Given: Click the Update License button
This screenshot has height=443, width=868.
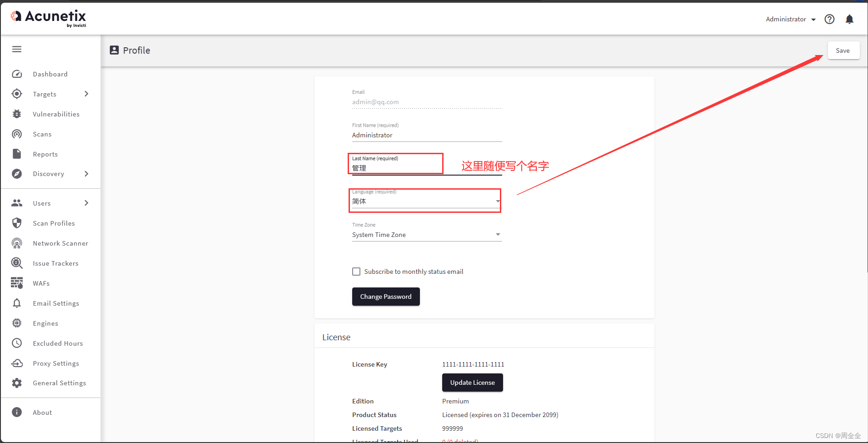Looking at the screenshot, I should click(473, 383).
